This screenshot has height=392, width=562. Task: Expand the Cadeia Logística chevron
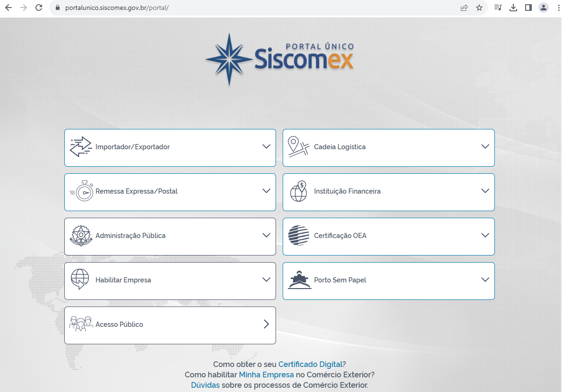tap(485, 147)
